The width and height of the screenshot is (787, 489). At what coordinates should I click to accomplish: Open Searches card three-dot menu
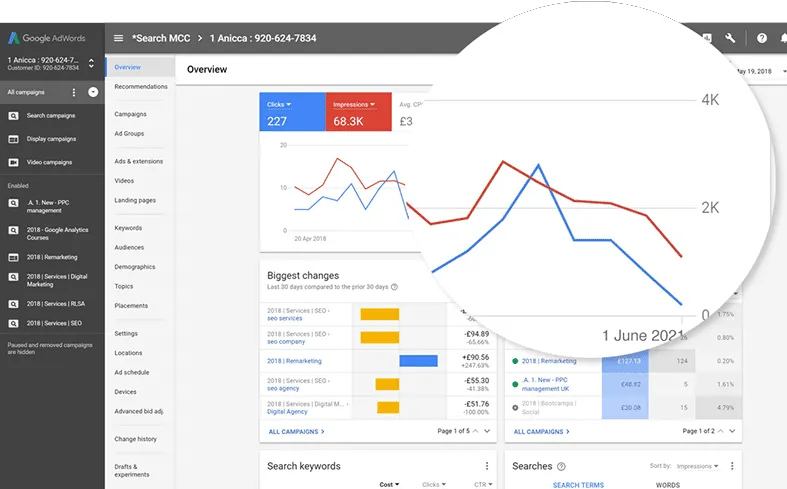(x=732, y=466)
